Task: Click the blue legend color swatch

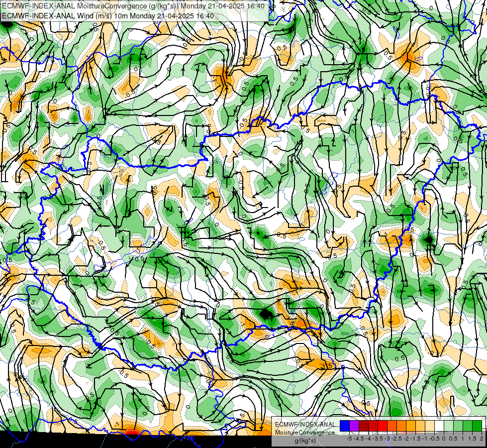Action: 345,426
